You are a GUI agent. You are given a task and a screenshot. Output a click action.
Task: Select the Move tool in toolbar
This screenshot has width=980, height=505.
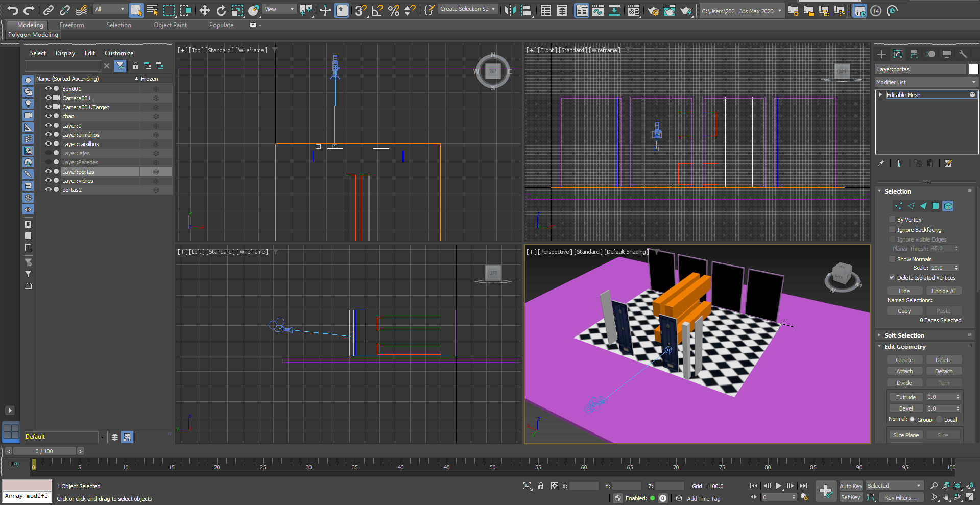(x=204, y=10)
